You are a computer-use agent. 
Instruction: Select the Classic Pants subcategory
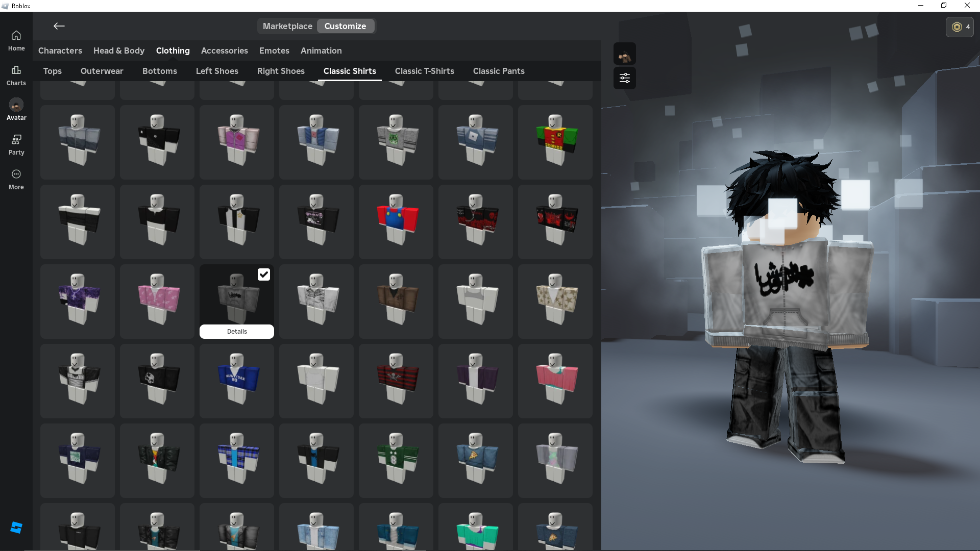[499, 71]
